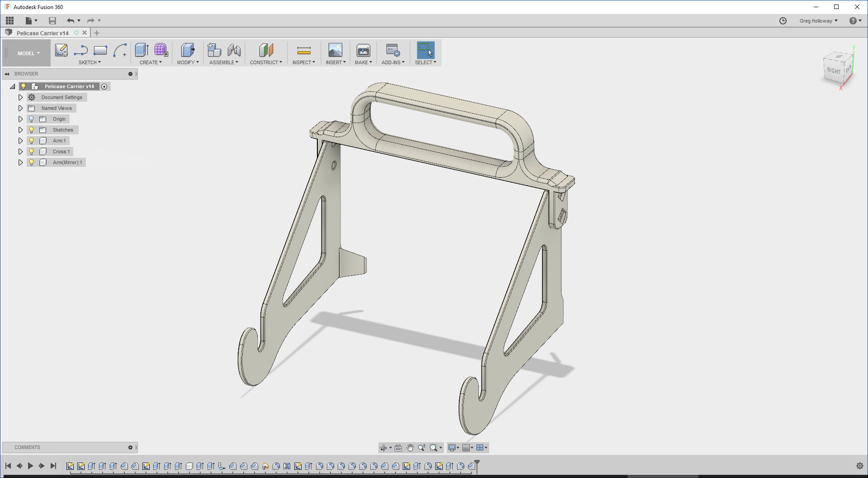Viewport: 868px width, 478px height.
Task: Add a new design tab
Action: 97,33
